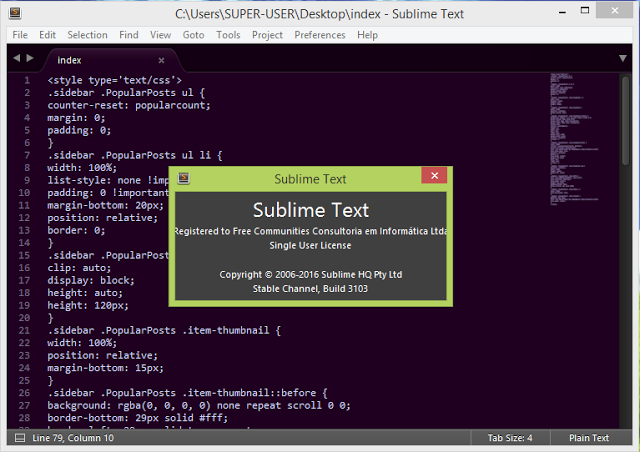Viewport: 640px width, 452px height.
Task: Open the Preferences menu
Action: 320,35
